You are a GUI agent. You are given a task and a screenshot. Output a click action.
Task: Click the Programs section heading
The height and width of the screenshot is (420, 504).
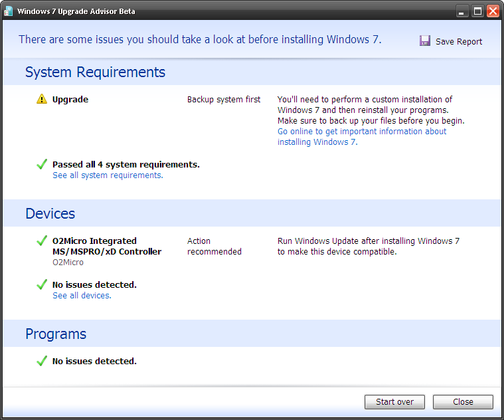coord(56,334)
